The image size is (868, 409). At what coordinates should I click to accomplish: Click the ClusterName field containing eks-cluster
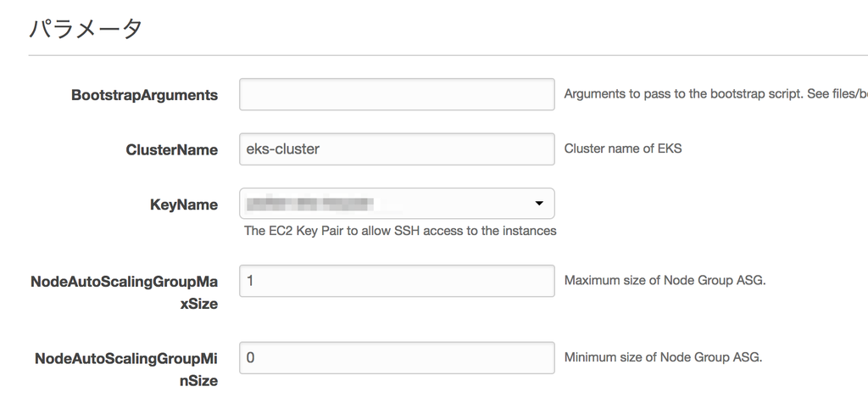click(397, 149)
